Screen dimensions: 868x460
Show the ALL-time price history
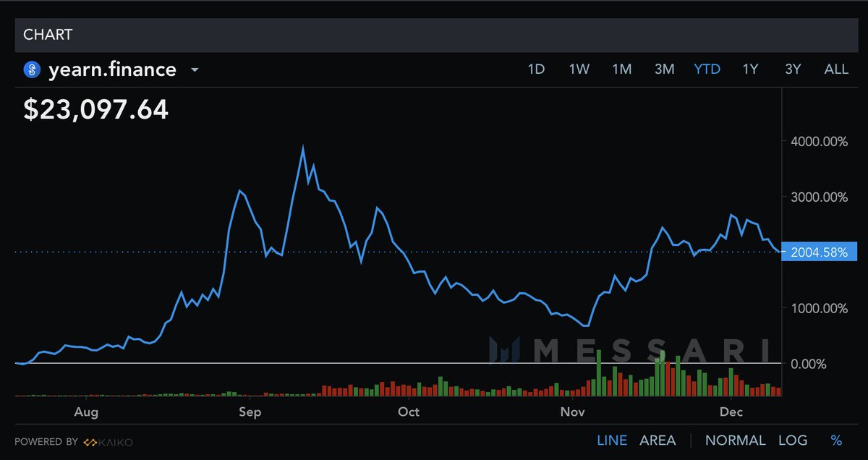click(x=836, y=69)
